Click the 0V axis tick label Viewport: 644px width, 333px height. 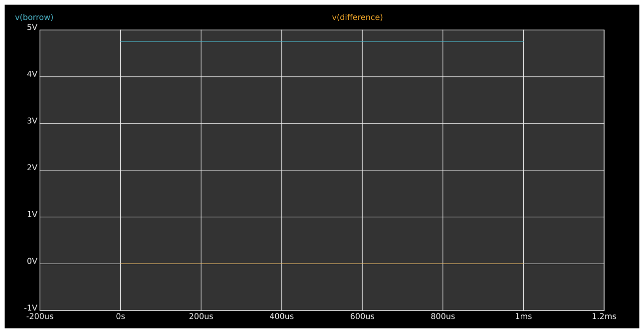click(x=32, y=261)
